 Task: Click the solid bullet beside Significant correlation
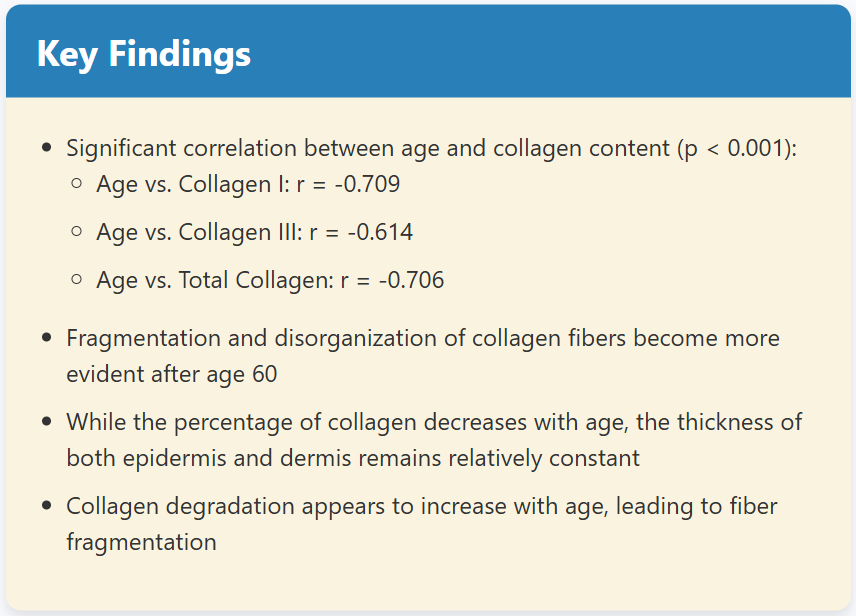tap(46, 147)
